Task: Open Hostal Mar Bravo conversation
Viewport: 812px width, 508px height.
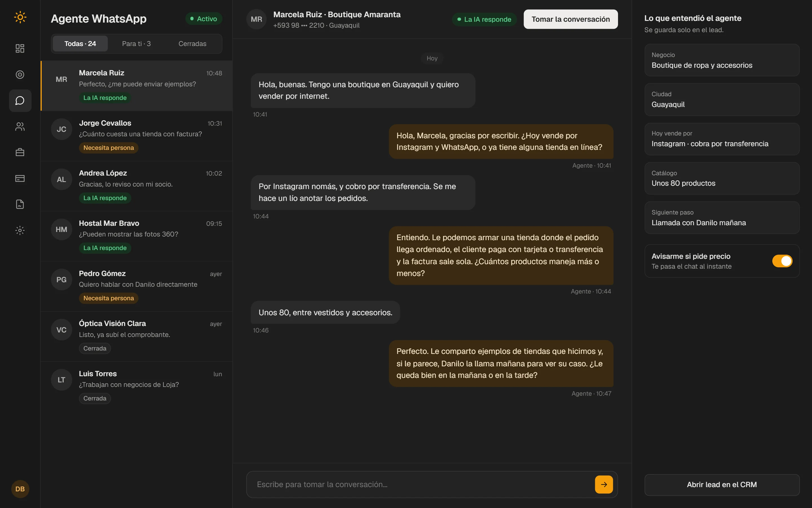Action: click(136, 236)
